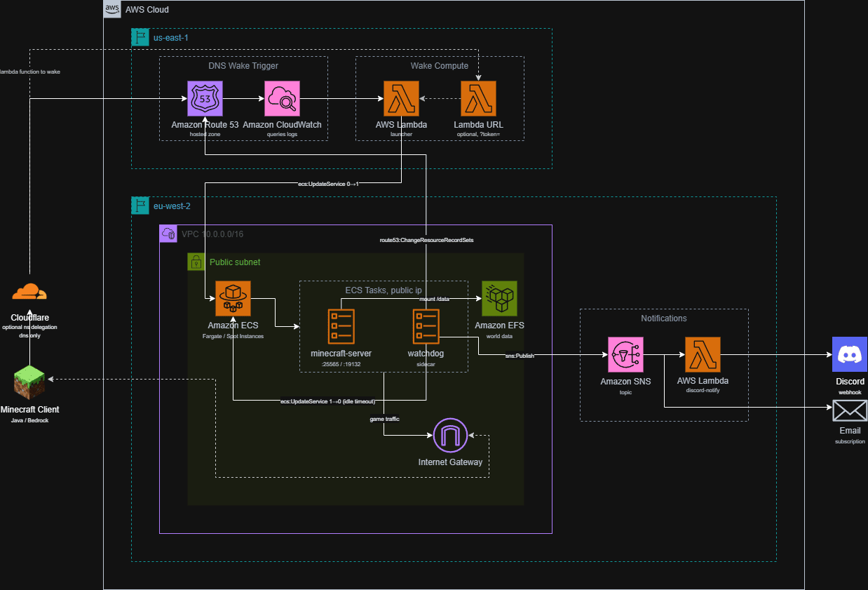Click the 'Cloudflare' label text
Image resolution: width=868 pixels, height=590 pixels.
[x=29, y=318]
